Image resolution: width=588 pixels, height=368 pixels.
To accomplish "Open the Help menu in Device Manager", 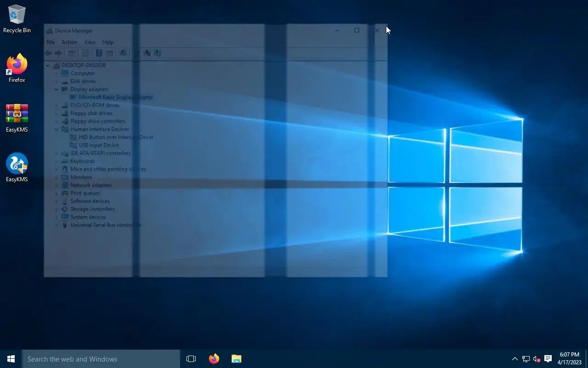I will click(108, 42).
